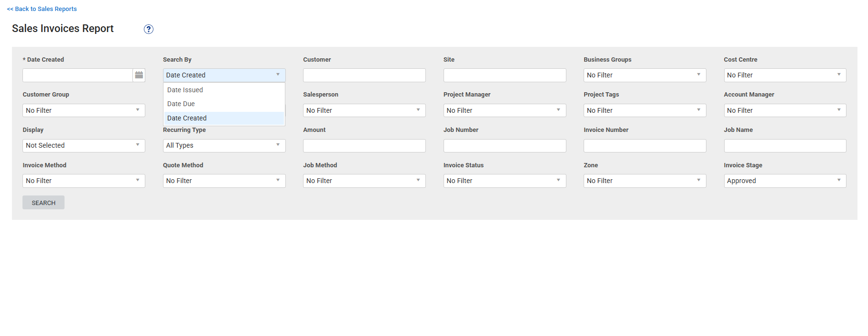Expand the Cost Centre dropdown

(x=784, y=75)
